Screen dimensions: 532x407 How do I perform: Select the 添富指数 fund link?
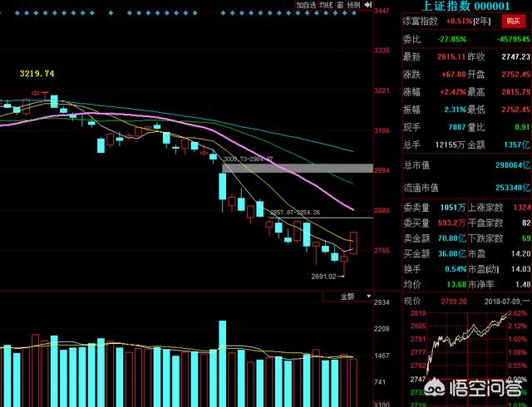[421, 22]
